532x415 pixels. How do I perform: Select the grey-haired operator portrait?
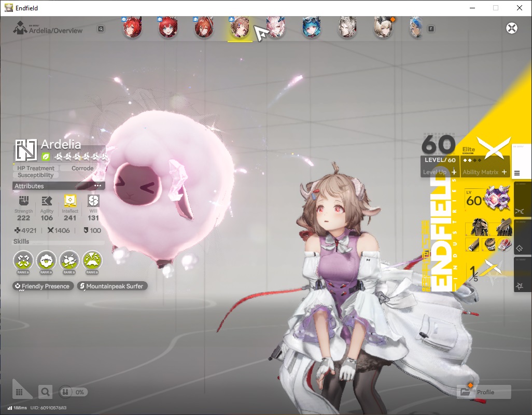pyautogui.click(x=347, y=28)
